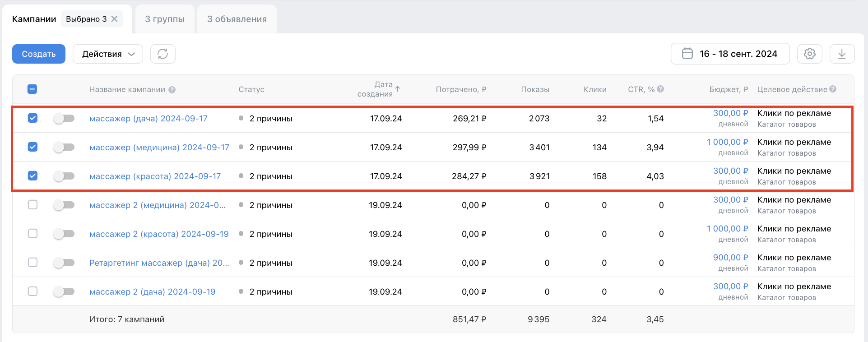The height and width of the screenshot is (342, 868).
Task: Check Ретаргетинг массажер (дача) row checkbox
Action: coord(32,263)
